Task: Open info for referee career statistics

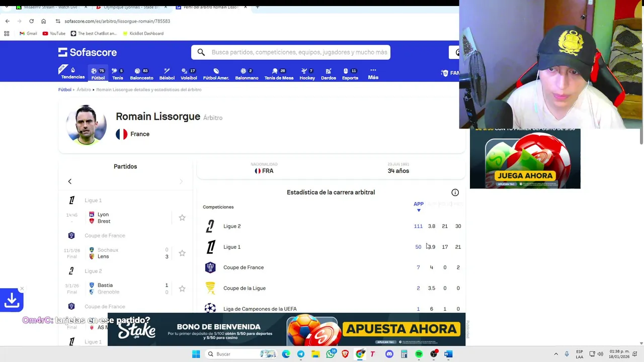Action: click(455, 193)
